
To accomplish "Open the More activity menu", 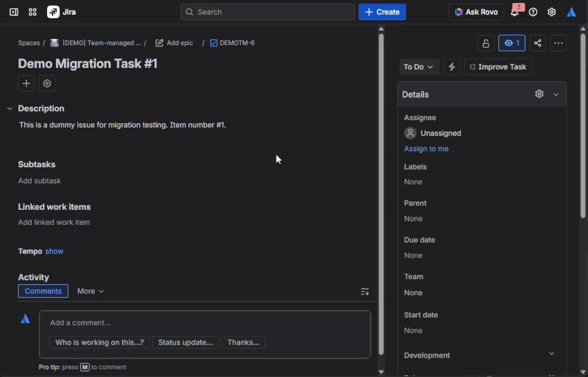I will [90, 291].
